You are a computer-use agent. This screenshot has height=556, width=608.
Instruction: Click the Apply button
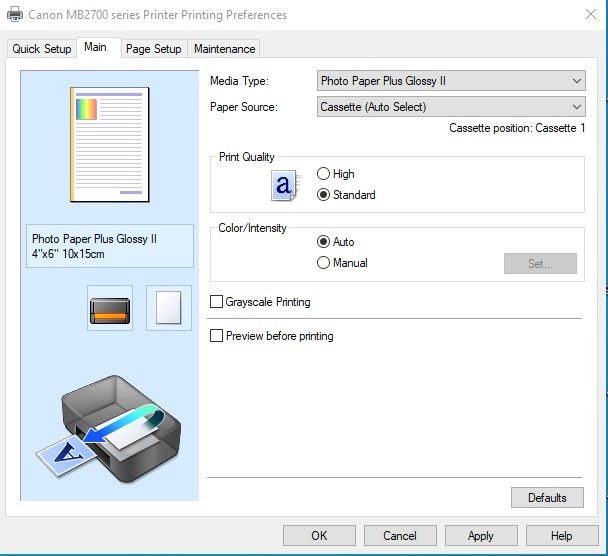[x=481, y=535]
